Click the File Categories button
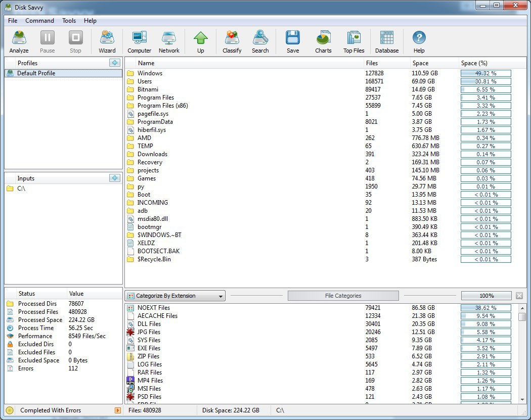Viewport: 531px width, 420px height. pyautogui.click(x=343, y=296)
